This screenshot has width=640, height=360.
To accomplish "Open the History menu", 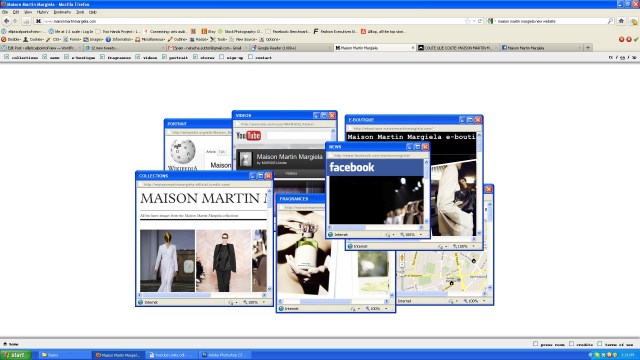I will pos(42,12).
